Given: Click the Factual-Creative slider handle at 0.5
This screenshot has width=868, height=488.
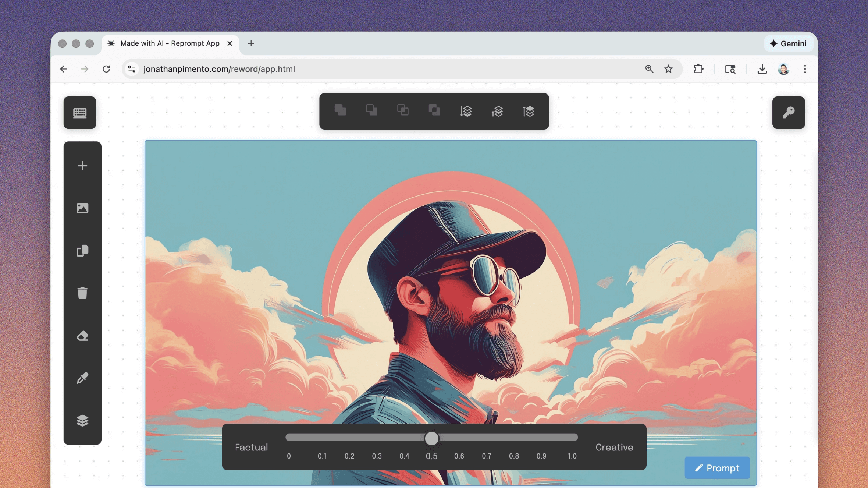Looking at the screenshot, I should pos(431,438).
